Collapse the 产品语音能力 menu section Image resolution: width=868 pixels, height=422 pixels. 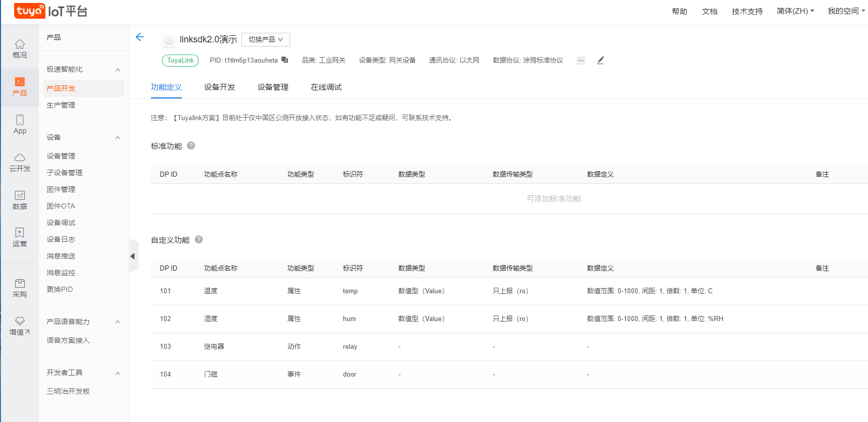(x=118, y=322)
